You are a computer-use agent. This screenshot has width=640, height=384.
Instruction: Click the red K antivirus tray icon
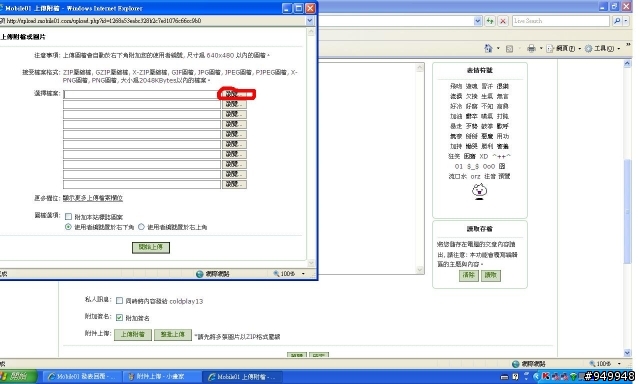coord(545,376)
